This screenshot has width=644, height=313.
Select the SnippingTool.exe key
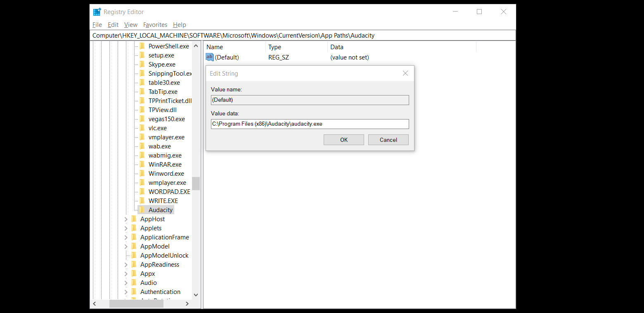point(170,73)
